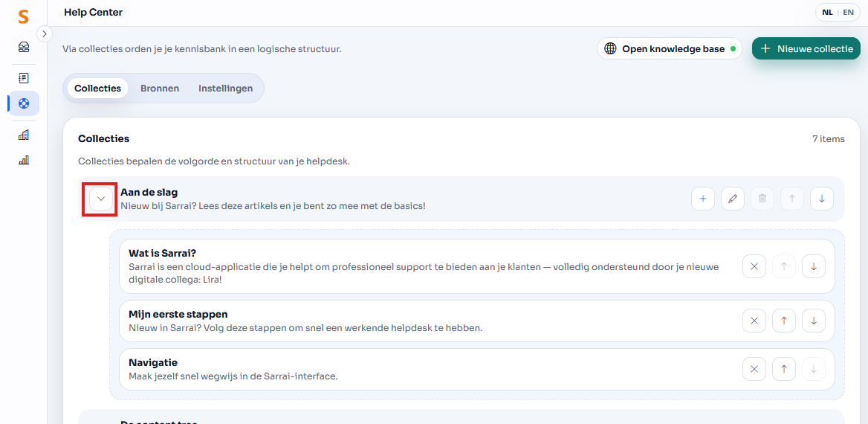Viewport: 868px width, 424px height.
Task: Click the Sarrai logo in the sidebar
Action: click(24, 16)
